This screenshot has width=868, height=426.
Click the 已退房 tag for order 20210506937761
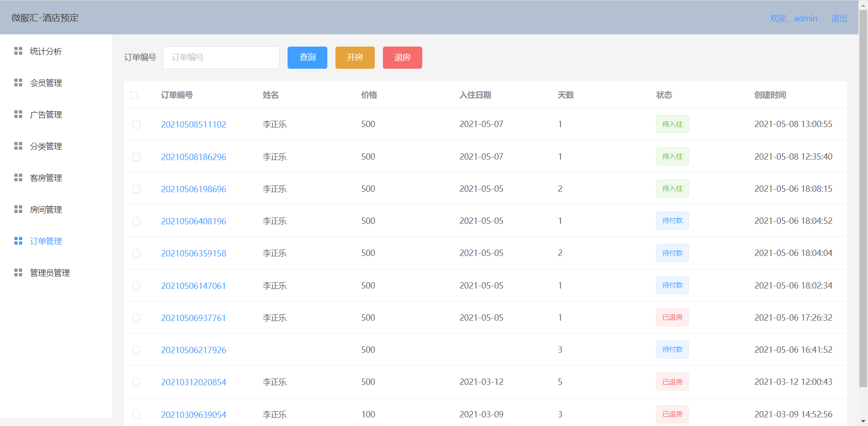(x=672, y=317)
